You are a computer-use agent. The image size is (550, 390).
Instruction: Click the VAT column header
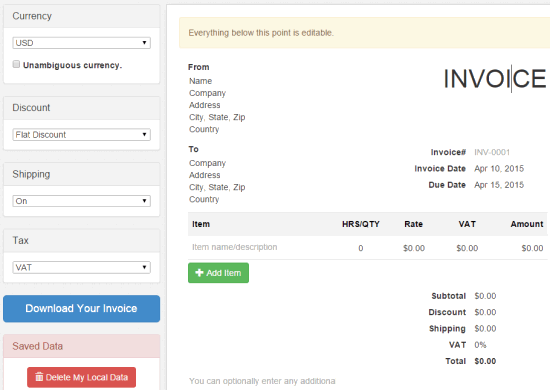pyautogui.click(x=467, y=224)
